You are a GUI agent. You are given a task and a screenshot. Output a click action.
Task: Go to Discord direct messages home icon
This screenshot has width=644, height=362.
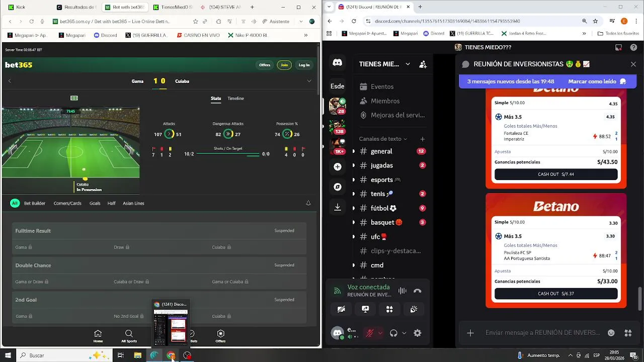coord(338,63)
